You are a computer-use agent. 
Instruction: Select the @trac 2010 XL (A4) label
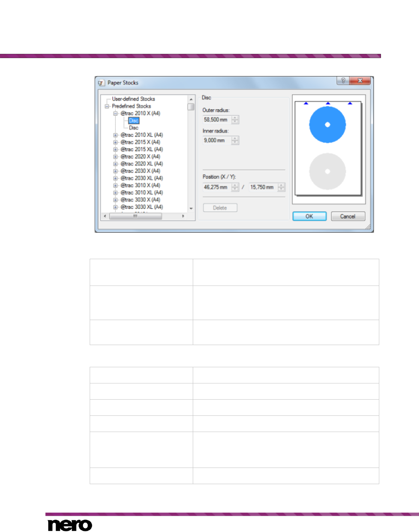[x=142, y=135]
